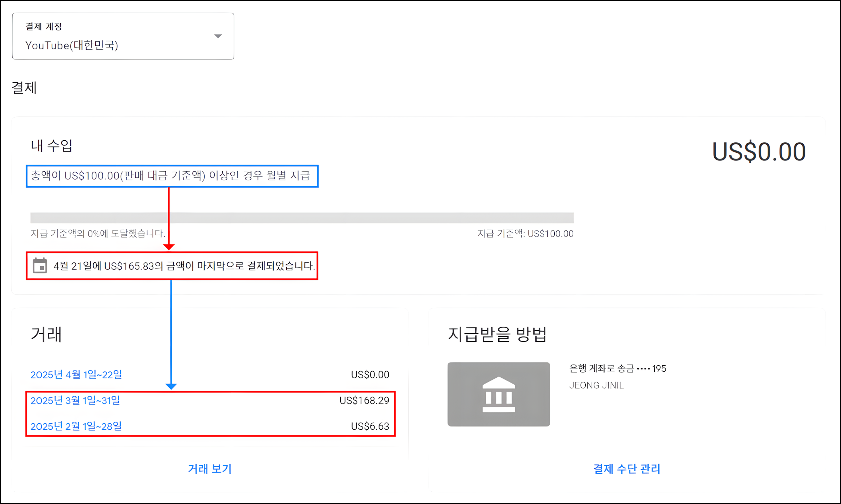Screen dimensions: 841x504
Task: Click the calendar icon beside last payment
Action: pos(40,265)
